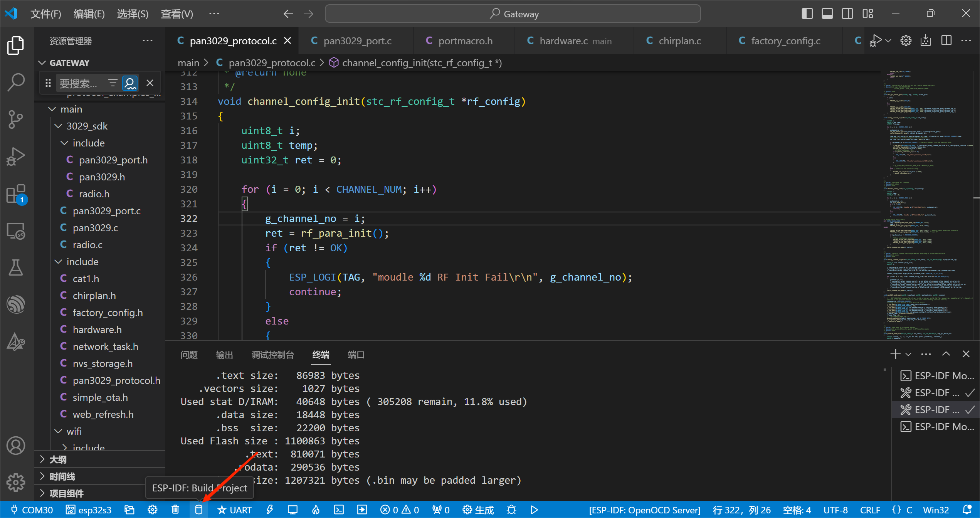Click the execute custom task arrow icon

pyautogui.click(x=362, y=510)
